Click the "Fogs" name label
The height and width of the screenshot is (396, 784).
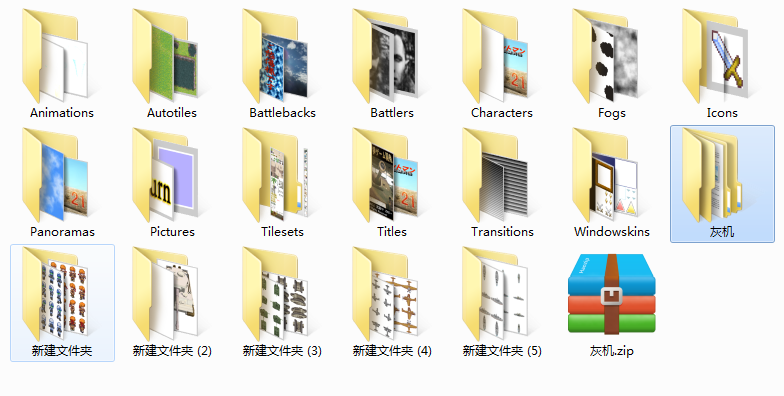click(x=612, y=113)
